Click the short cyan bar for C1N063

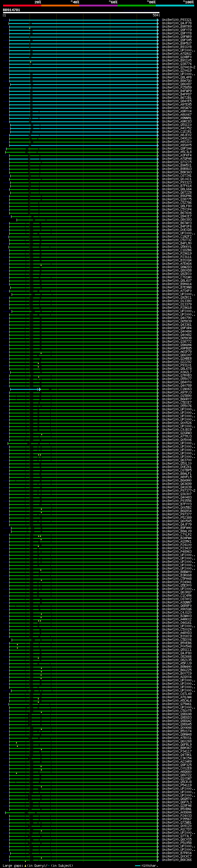(25, 389)
